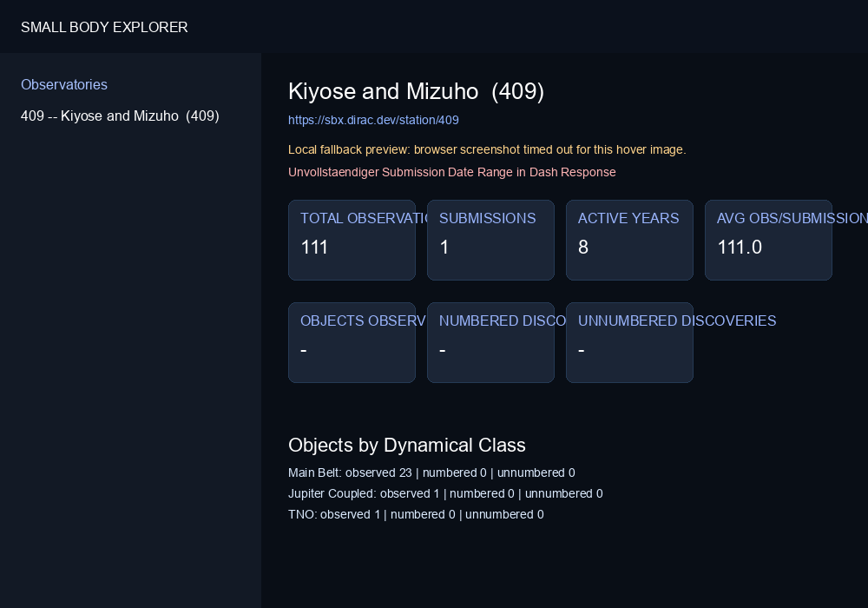
Task: Click the TNO: observed 1 row
Action: 417,514
